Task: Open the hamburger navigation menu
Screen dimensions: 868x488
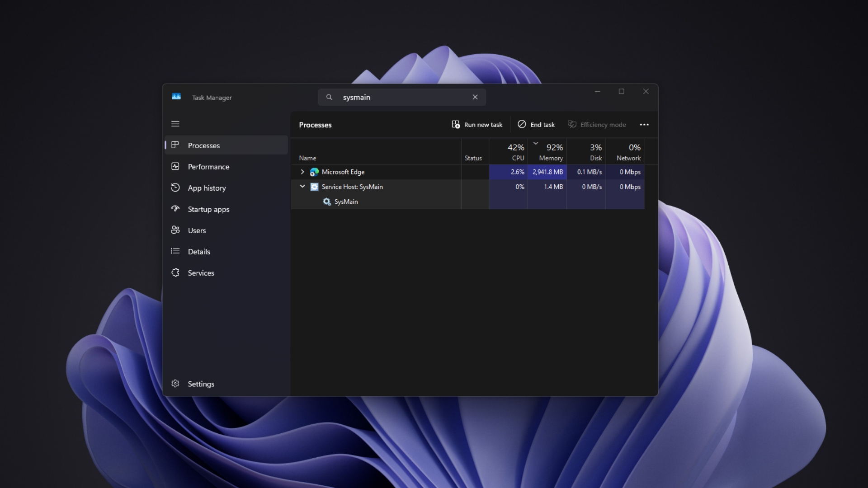Action: 175,124
